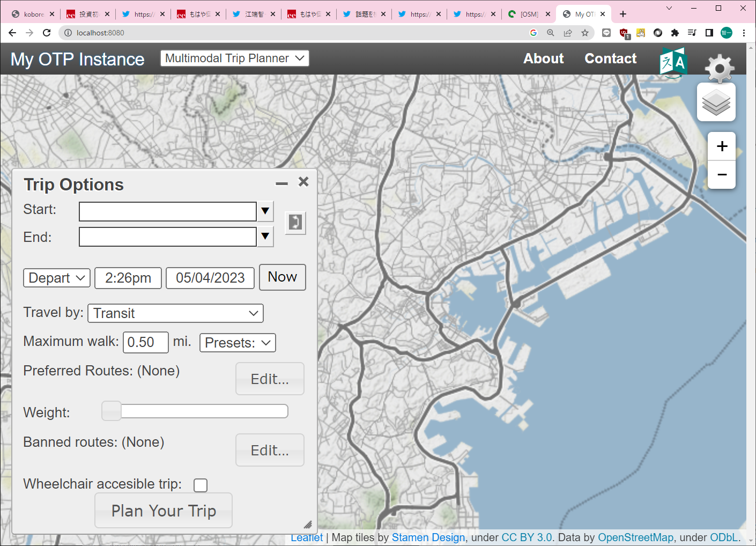756x546 pixels.
Task: Open the settings gear icon
Action: [x=719, y=68]
